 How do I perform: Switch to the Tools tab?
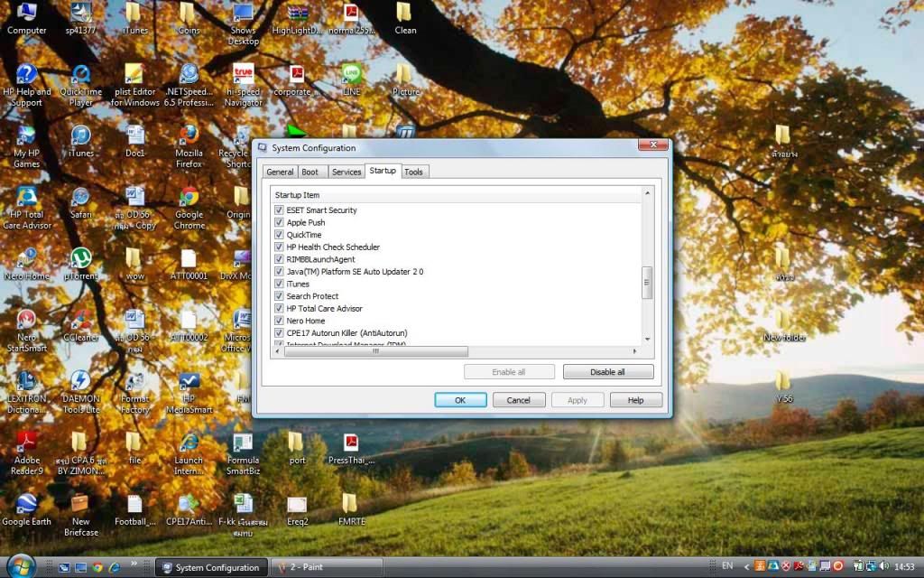click(413, 172)
